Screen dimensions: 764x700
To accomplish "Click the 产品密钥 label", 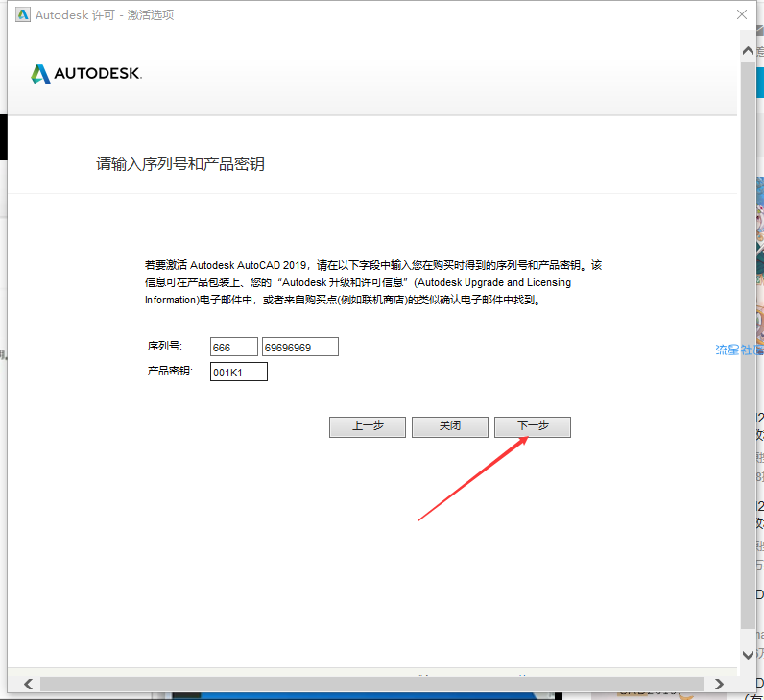I will (170, 371).
